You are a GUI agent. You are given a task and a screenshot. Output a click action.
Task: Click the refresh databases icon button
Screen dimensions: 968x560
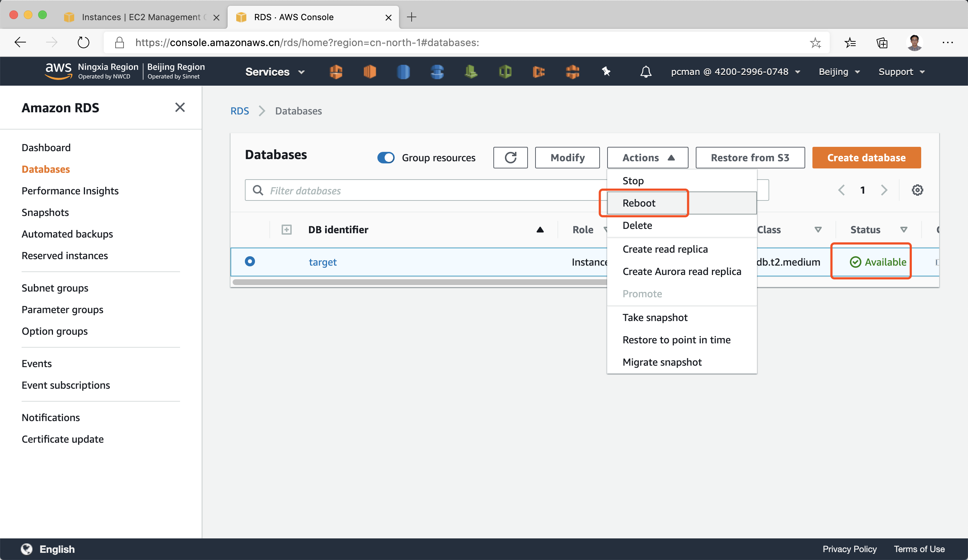click(x=510, y=158)
